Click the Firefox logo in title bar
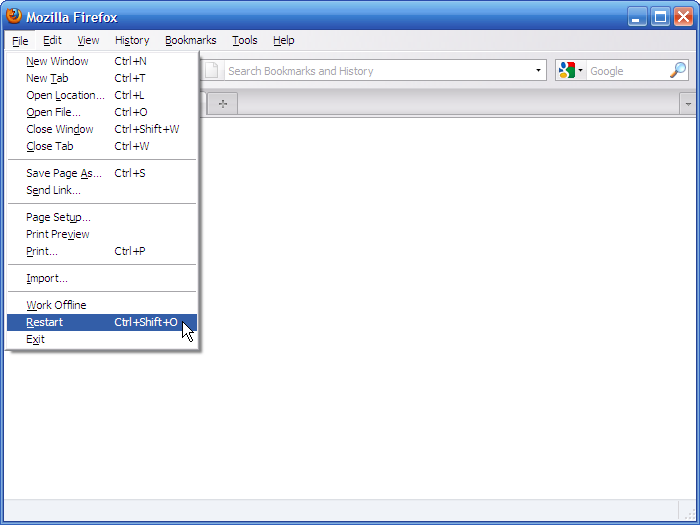Viewport: 700px width, 525px height. (14, 16)
